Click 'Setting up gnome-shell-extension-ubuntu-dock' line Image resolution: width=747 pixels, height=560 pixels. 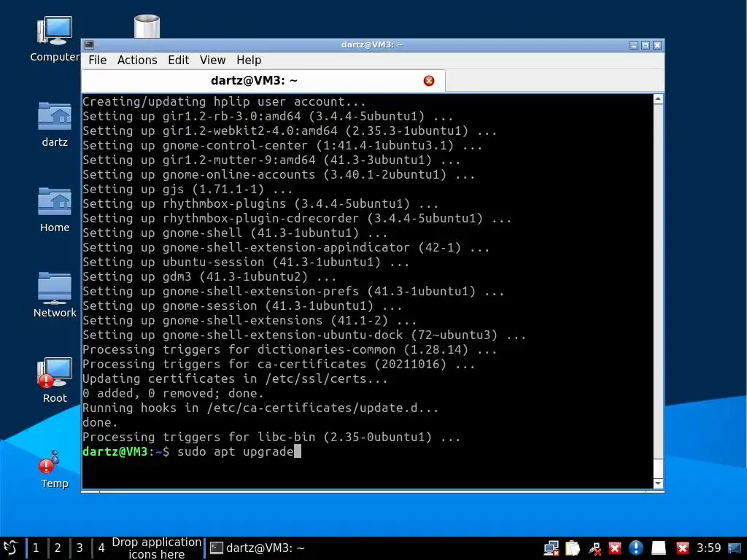click(x=304, y=335)
